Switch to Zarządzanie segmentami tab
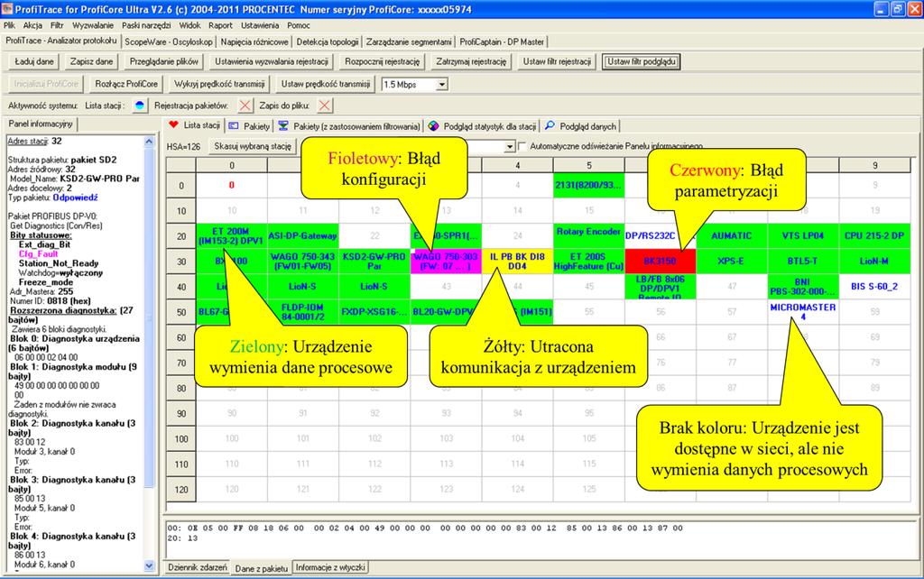This screenshot has width=924, height=579. tap(409, 41)
